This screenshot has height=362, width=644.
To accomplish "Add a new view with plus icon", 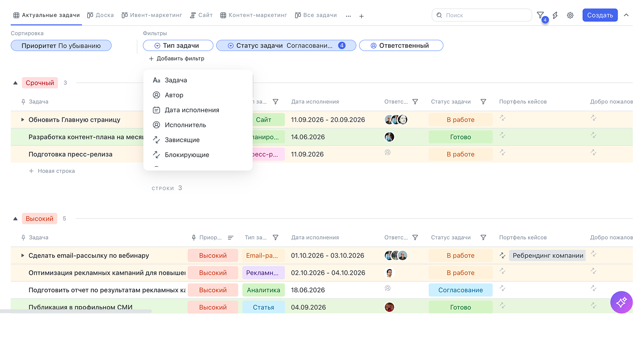I will 361,16.
